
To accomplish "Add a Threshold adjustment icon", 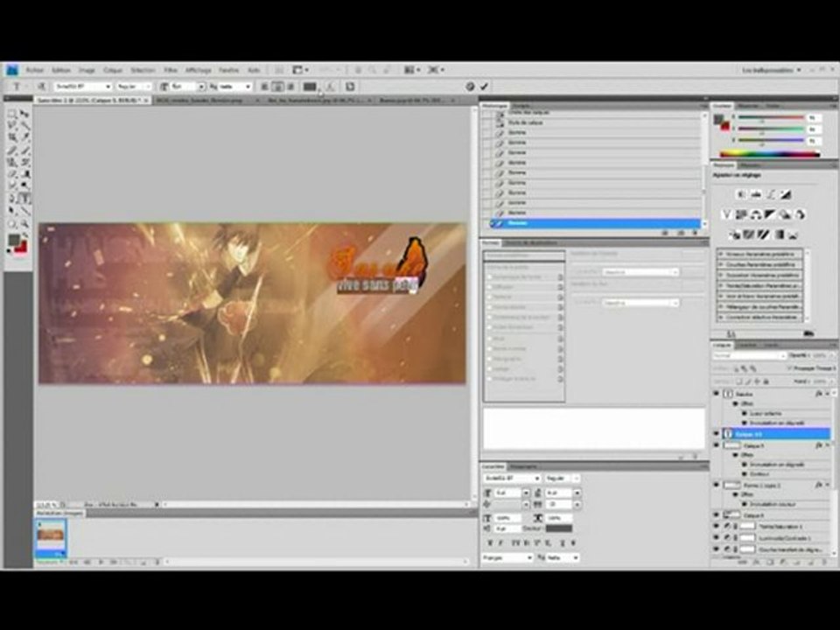I will [x=764, y=234].
